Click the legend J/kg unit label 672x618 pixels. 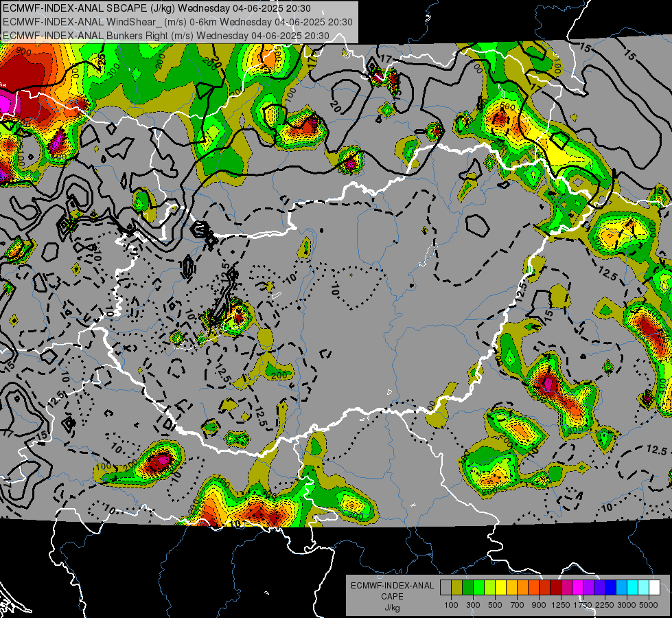point(393,608)
